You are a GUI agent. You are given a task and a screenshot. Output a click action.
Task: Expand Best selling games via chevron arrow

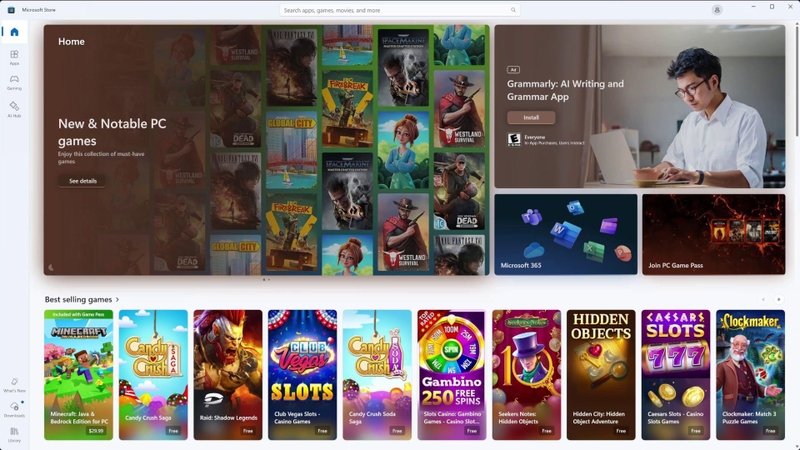pyautogui.click(x=117, y=299)
